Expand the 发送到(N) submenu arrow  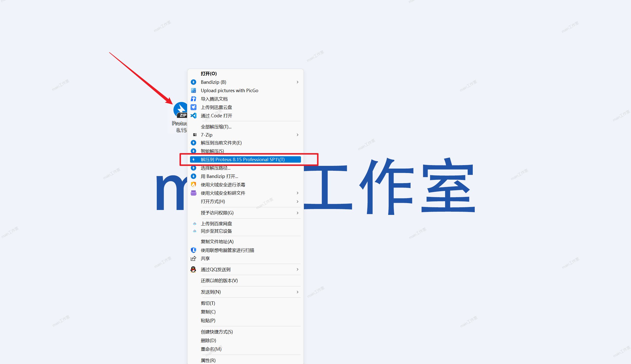pos(298,292)
